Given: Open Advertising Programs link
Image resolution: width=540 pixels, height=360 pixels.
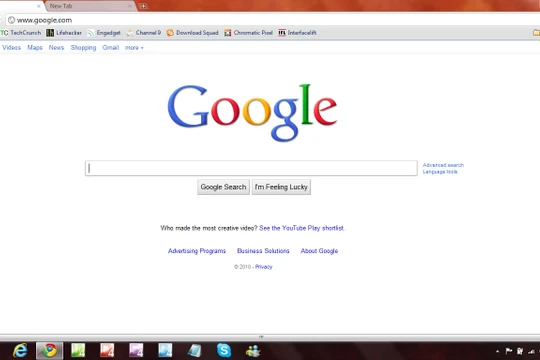Looking at the screenshot, I should (x=197, y=251).
